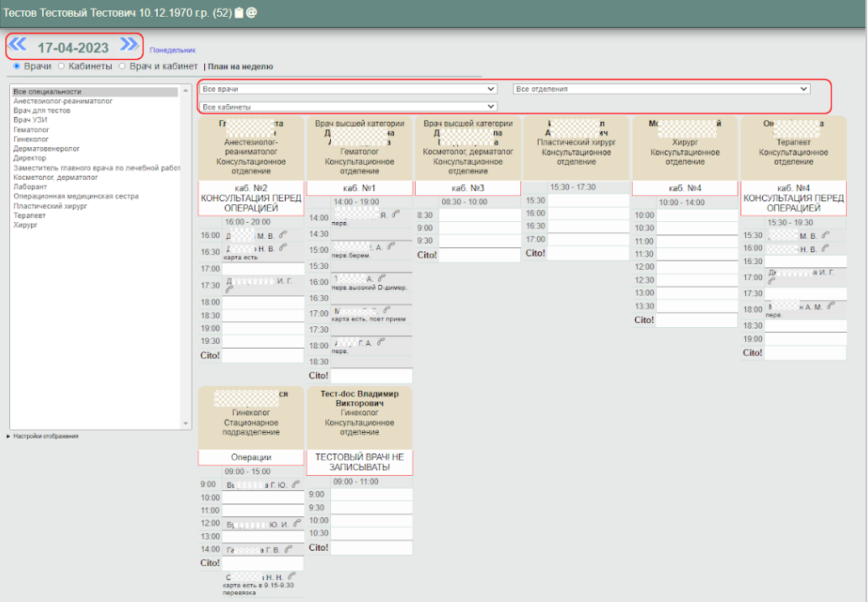Click link icon on therapist's 15:30 appointment

(825, 235)
